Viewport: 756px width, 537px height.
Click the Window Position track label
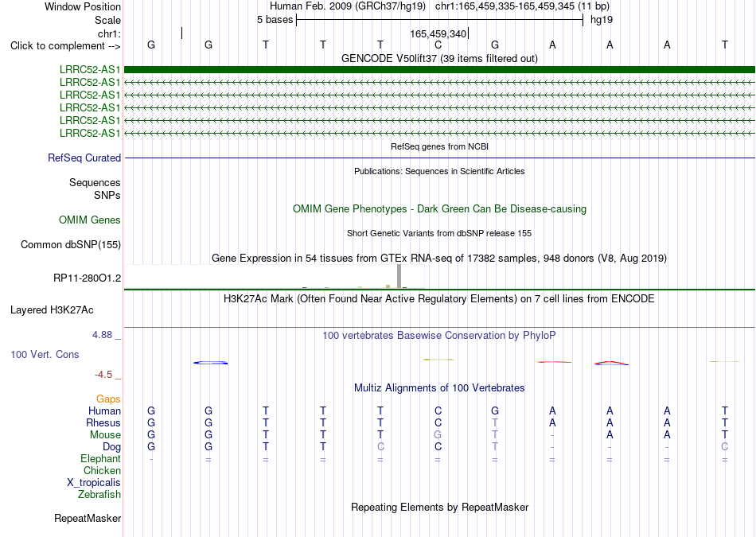pos(83,6)
